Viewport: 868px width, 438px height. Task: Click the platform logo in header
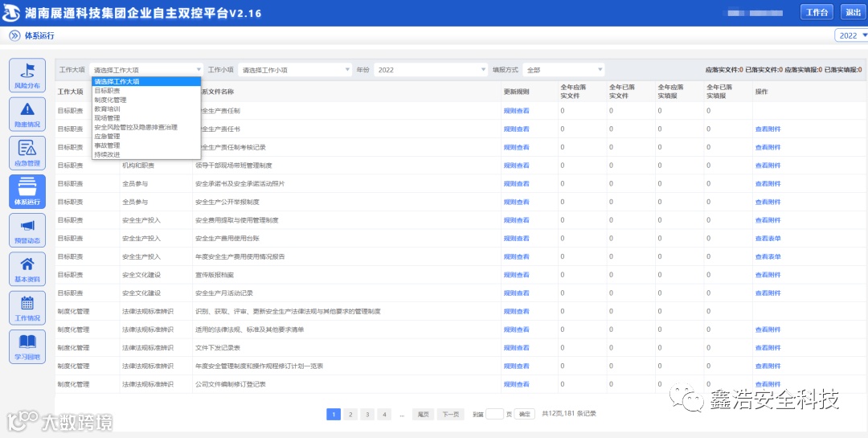pyautogui.click(x=11, y=13)
